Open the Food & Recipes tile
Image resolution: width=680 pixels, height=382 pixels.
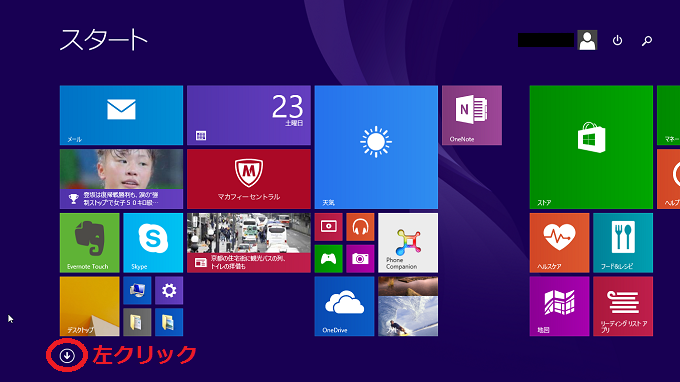[623, 243]
